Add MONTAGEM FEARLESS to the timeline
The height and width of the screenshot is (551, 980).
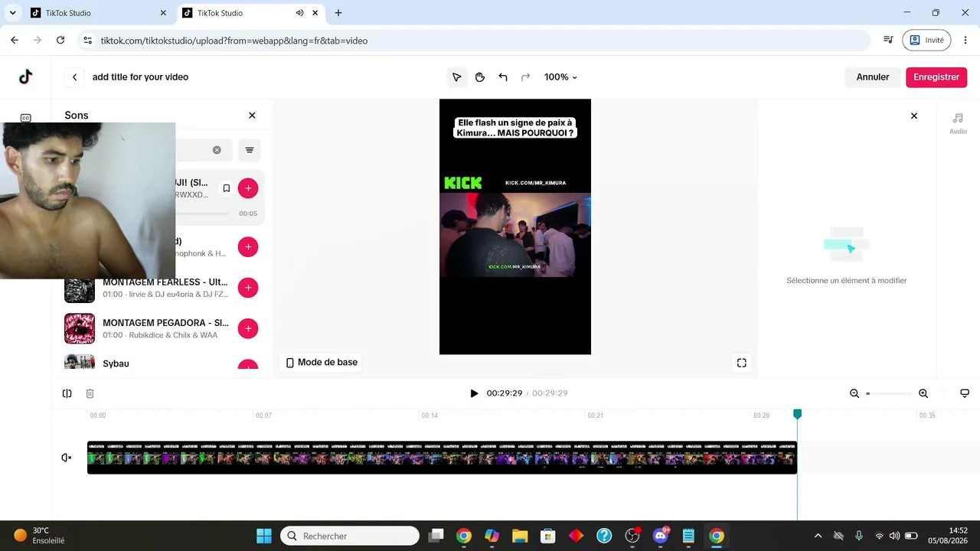click(248, 288)
